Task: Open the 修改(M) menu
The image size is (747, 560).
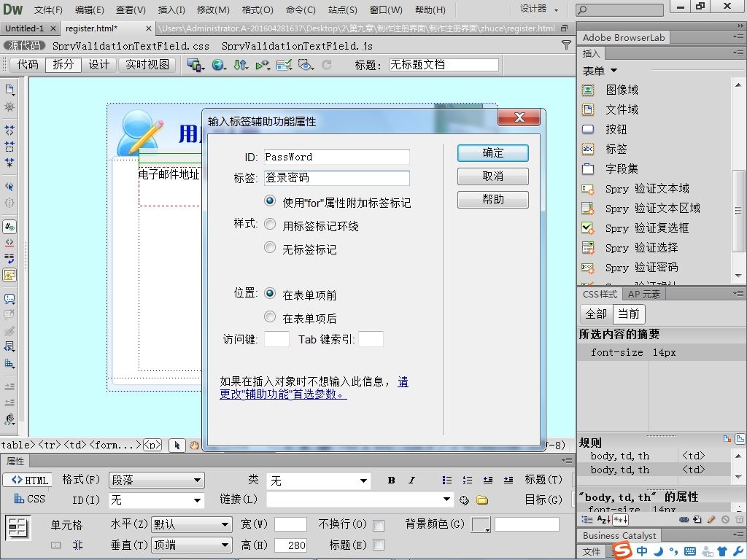Action: tap(213, 10)
